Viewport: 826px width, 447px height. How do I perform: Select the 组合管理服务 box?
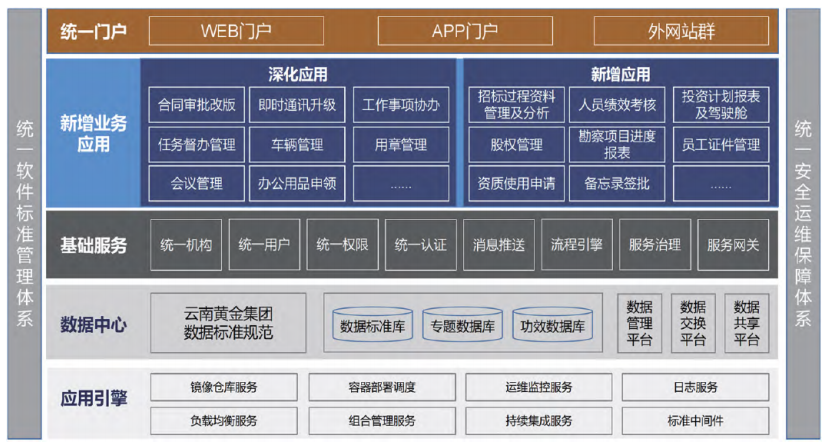pyautogui.click(x=382, y=421)
